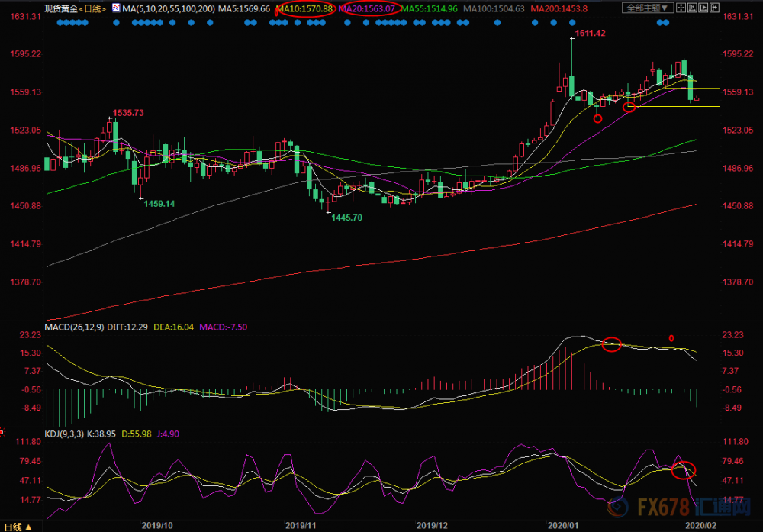Click the 1523.05 level on the left price axis
The width and height of the screenshot is (763, 532).
(x=26, y=130)
